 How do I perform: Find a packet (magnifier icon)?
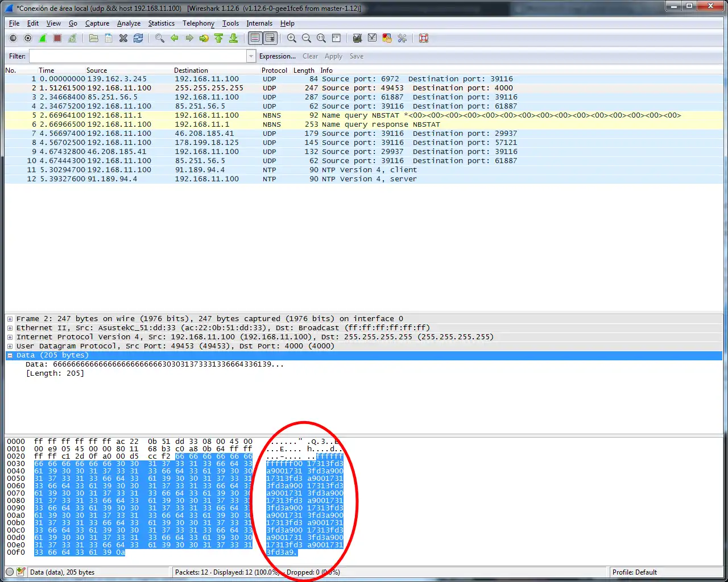(x=160, y=38)
